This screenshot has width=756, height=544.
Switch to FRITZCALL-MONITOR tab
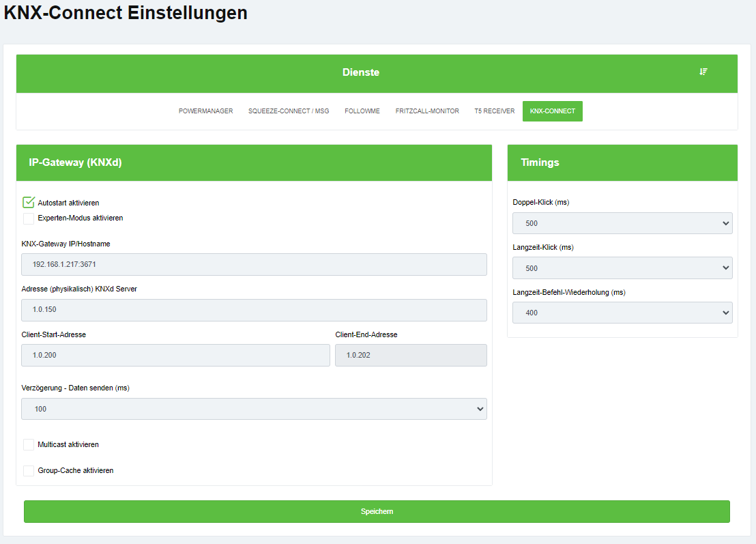coord(427,111)
